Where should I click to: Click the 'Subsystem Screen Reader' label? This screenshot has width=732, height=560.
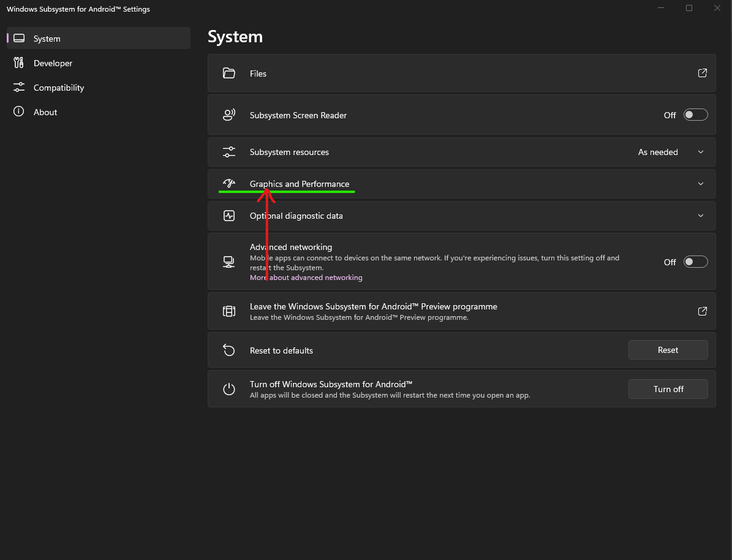click(298, 115)
